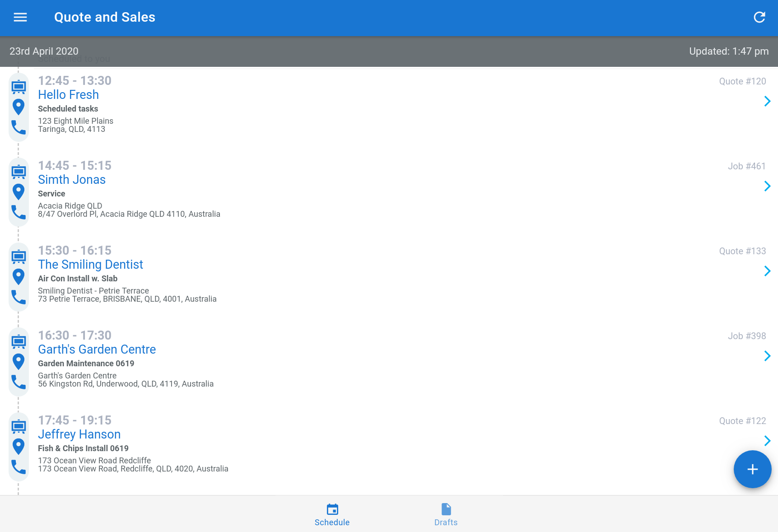
Task: Show map location for Jeffrey Hanson
Action: pyautogui.click(x=19, y=446)
